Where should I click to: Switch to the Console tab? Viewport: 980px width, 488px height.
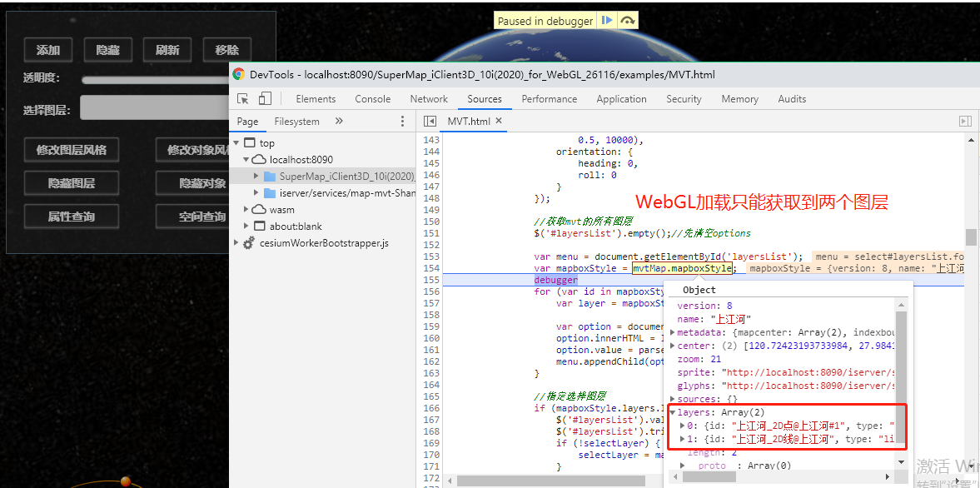pos(372,99)
